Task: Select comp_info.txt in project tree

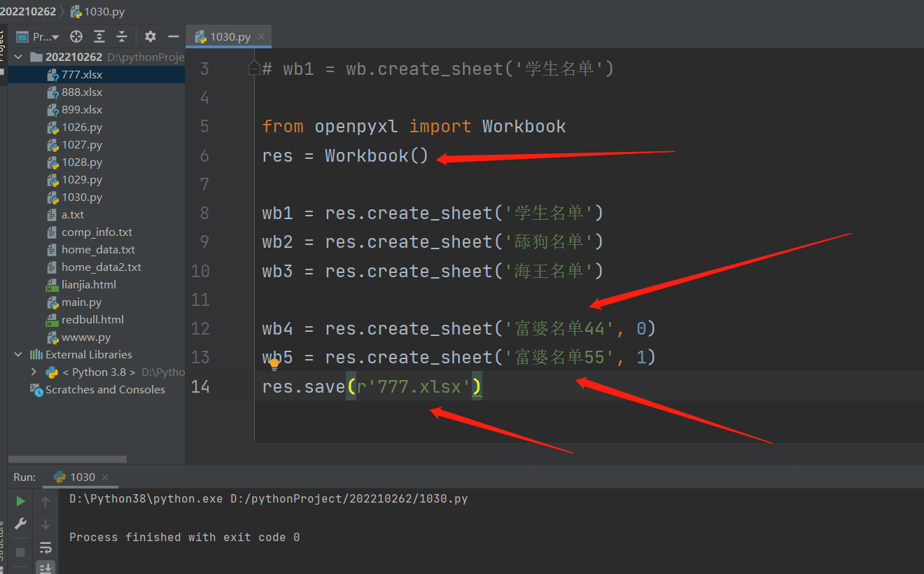Action: (97, 232)
